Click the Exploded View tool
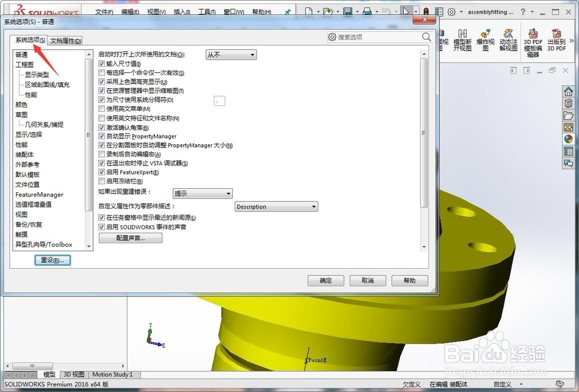The width and height of the screenshot is (579, 392). 485,40
